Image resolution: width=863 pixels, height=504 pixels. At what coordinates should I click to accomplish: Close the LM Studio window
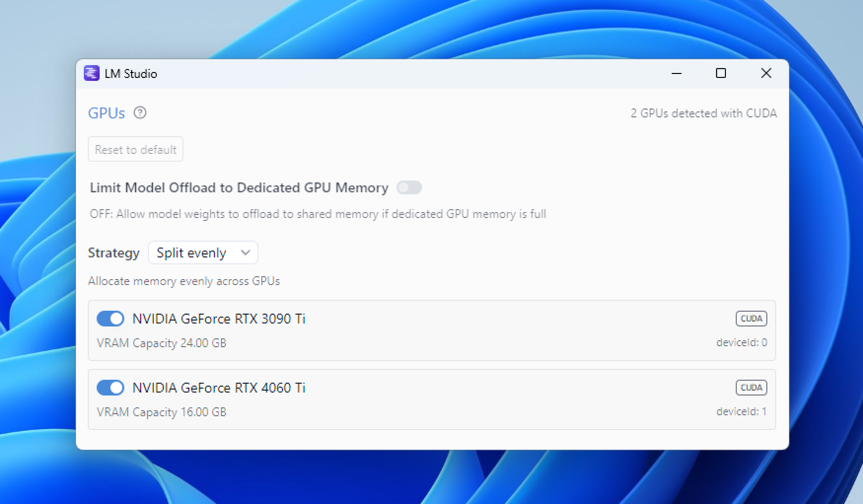766,73
